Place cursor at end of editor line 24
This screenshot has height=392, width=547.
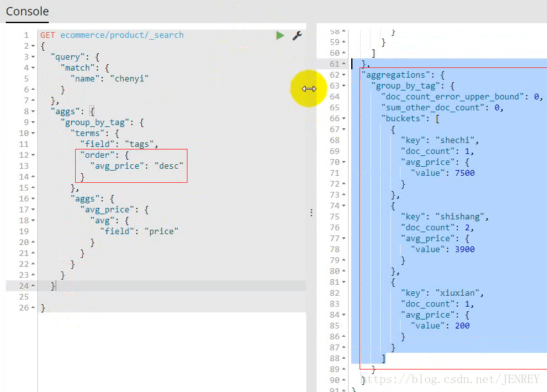click(x=56, y=286)
